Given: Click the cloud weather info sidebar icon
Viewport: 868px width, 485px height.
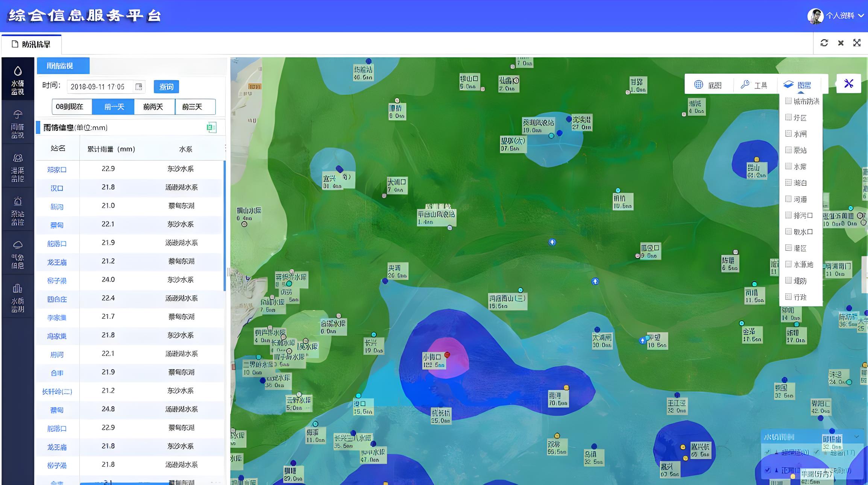Looking at the screenshot, I should point(18,245).
